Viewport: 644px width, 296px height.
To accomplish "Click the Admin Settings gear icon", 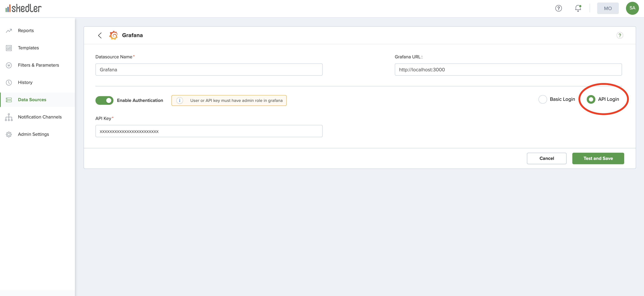I will coord(9,134).
